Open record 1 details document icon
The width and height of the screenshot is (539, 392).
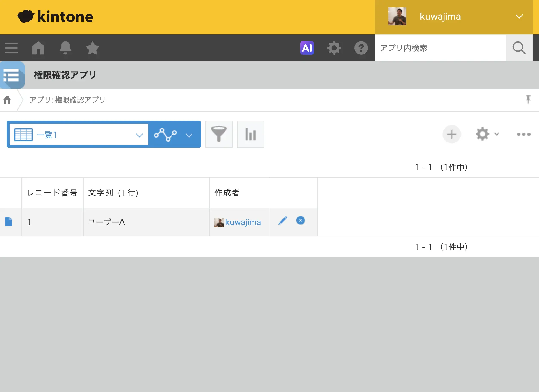(x=8, y=222)
